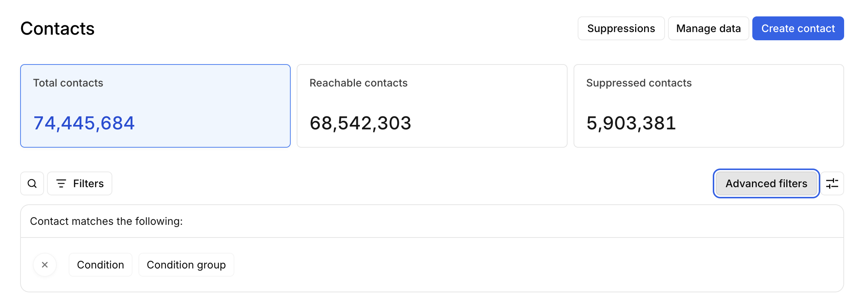
Task: Add a Condition group
Action: (x=186, y=265)
